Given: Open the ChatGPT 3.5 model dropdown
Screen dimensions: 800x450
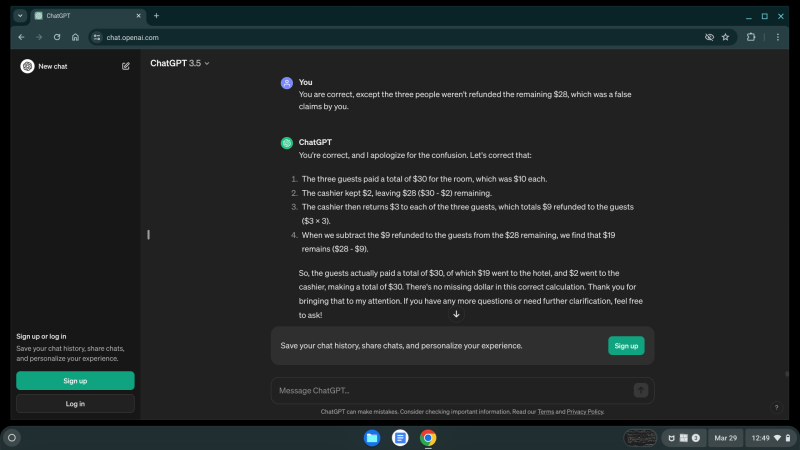Looking at the screenshot, I should point(180,63).
